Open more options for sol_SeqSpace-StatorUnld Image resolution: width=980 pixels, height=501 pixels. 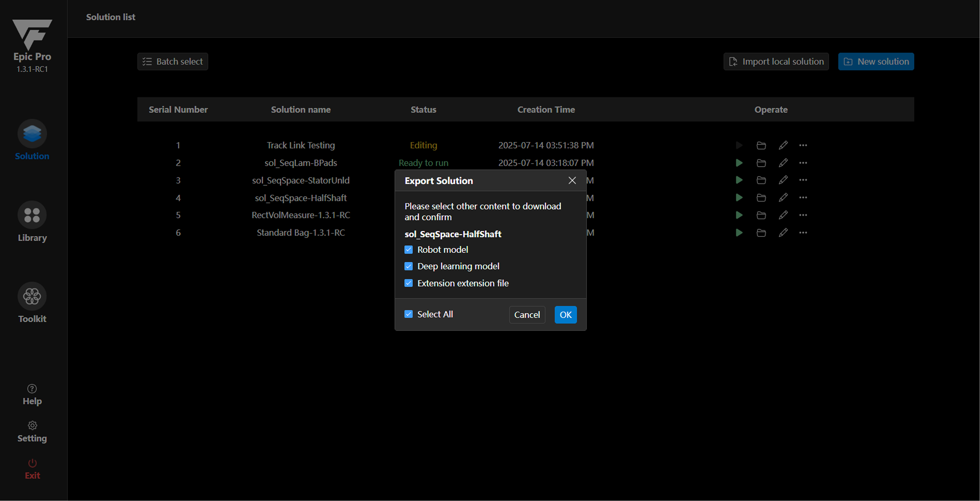[x=803, y=180]
